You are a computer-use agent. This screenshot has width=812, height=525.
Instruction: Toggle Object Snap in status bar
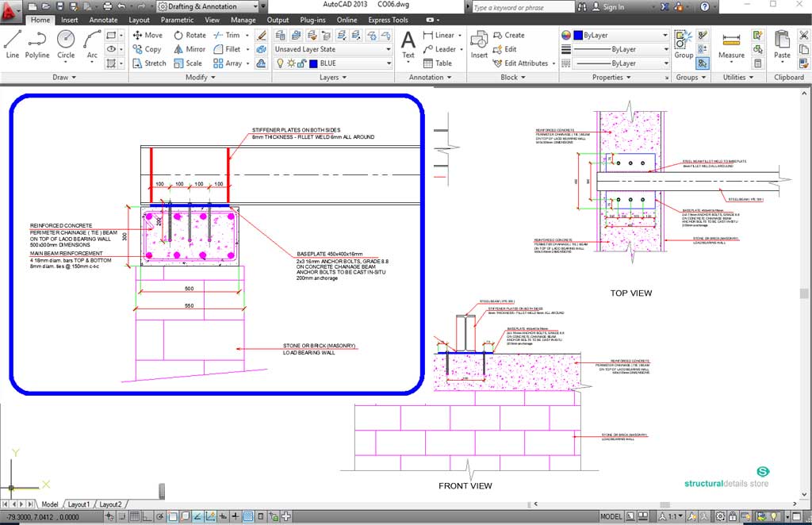point(172,516)
